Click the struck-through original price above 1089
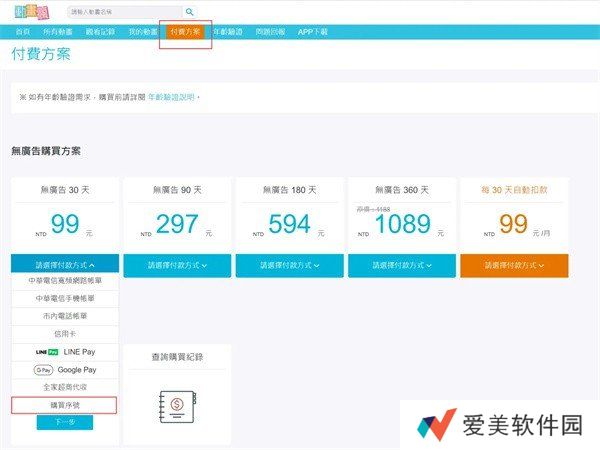Screen dimensions: 600x450 point(373,209)
